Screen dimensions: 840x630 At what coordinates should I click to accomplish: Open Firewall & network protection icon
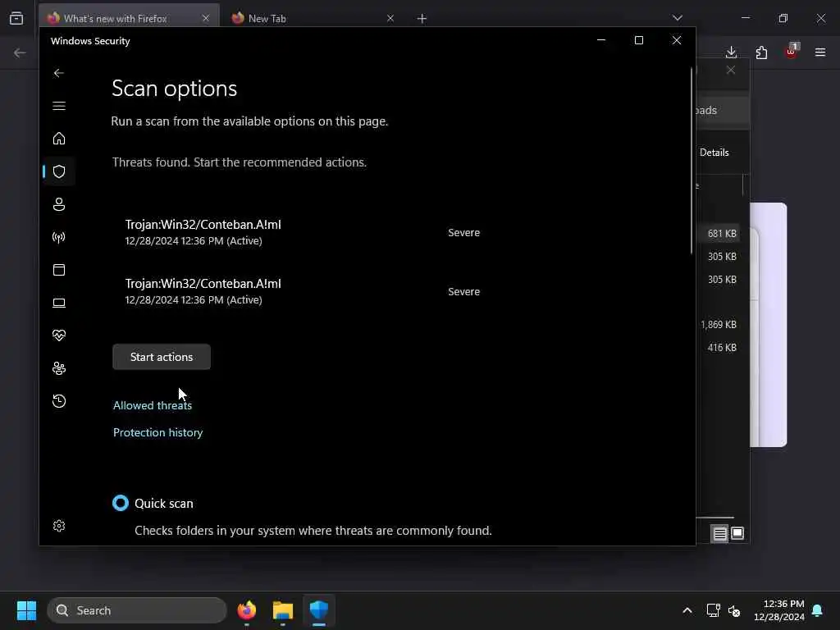click(59, 237)
